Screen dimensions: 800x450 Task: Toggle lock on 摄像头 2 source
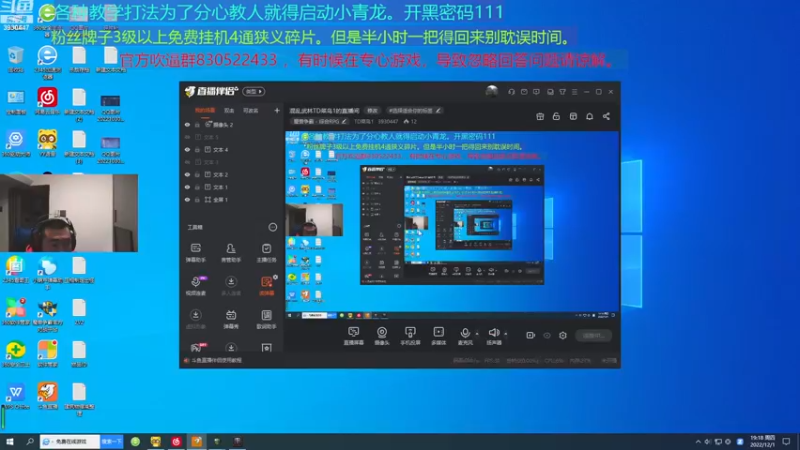click(197, 124)
